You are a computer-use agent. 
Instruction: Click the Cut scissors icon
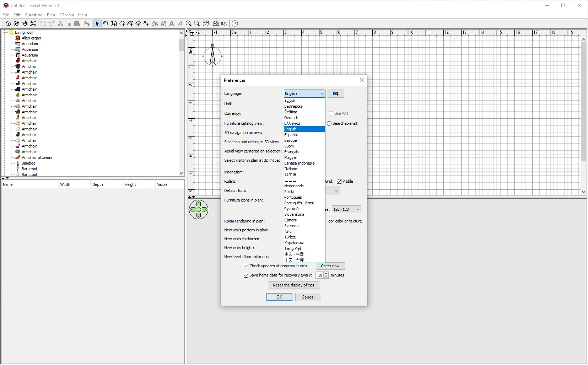[60, 23]
